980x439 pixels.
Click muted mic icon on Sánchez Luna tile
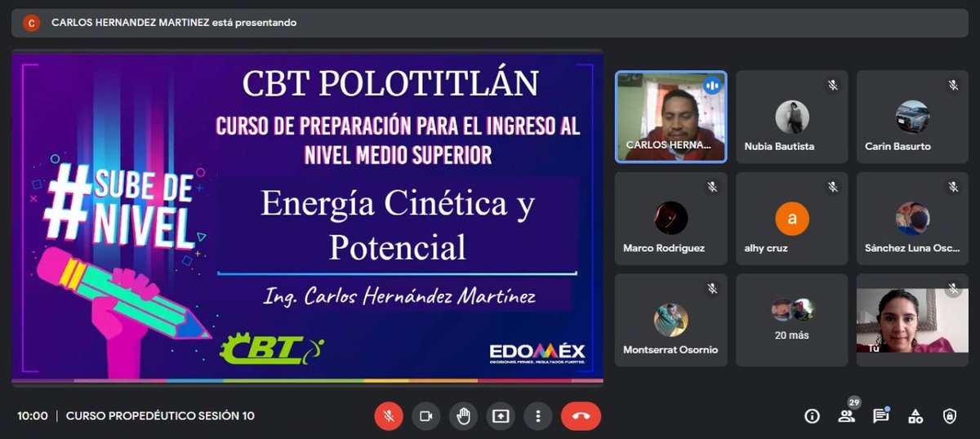pyautogui.click(x=953, y=188)
